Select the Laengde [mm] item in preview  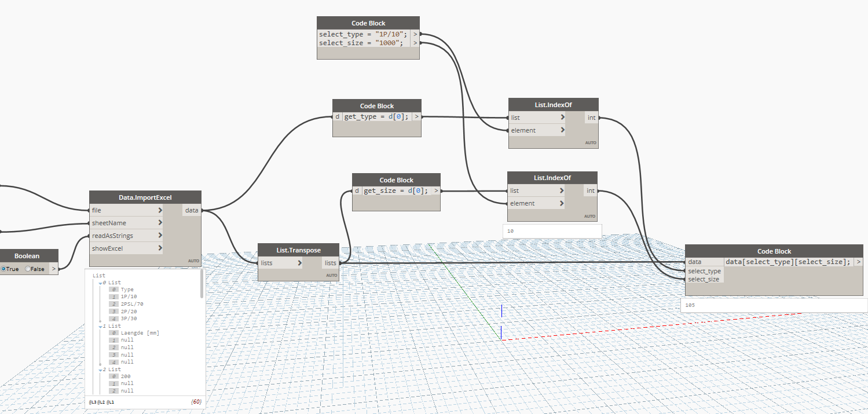point(140,333)
